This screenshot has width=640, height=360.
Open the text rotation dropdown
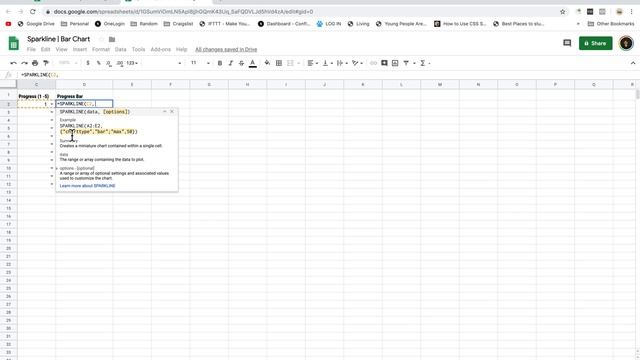[x=357, y=63]
